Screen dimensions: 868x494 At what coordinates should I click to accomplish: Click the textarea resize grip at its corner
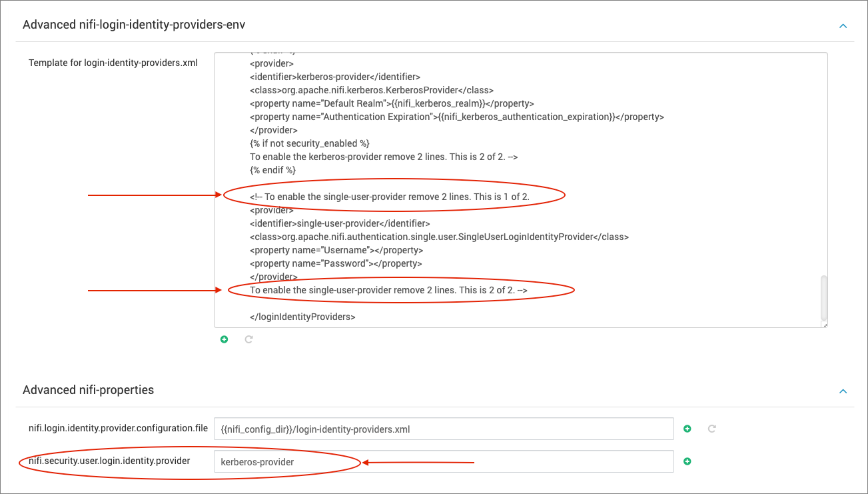pyautogui.click(x=824, y=324)
